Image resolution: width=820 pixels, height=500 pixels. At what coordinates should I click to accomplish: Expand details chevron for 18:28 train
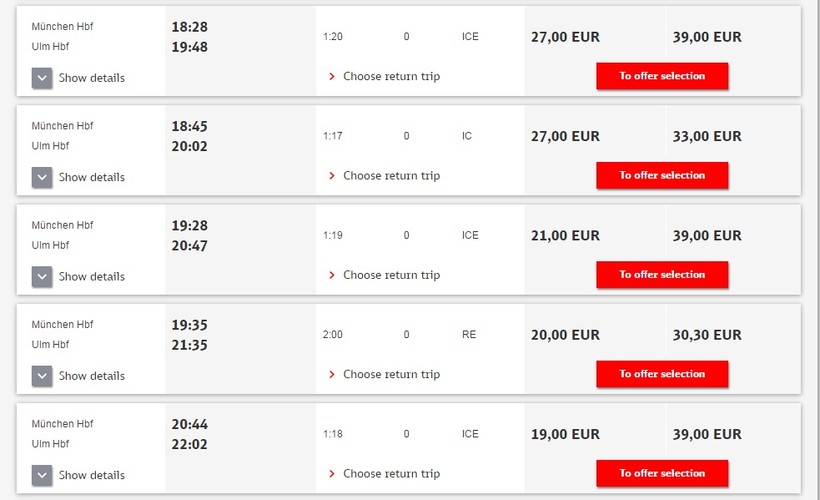tap(42, 78)
